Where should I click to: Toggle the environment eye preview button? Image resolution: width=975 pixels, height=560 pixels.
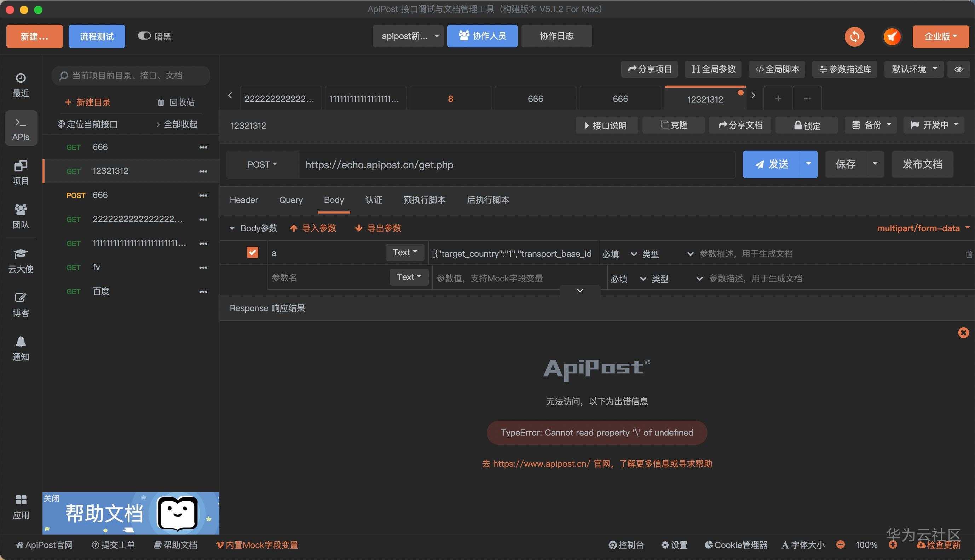958,69
